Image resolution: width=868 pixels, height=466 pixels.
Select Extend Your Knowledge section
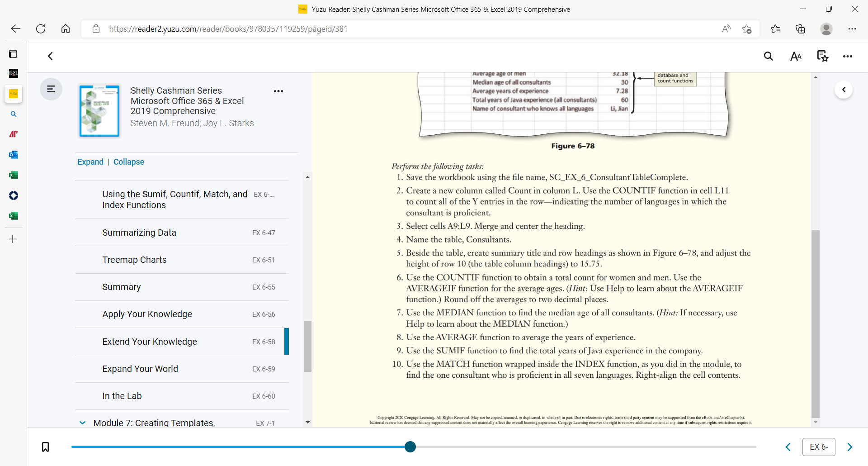pos(182,342)
